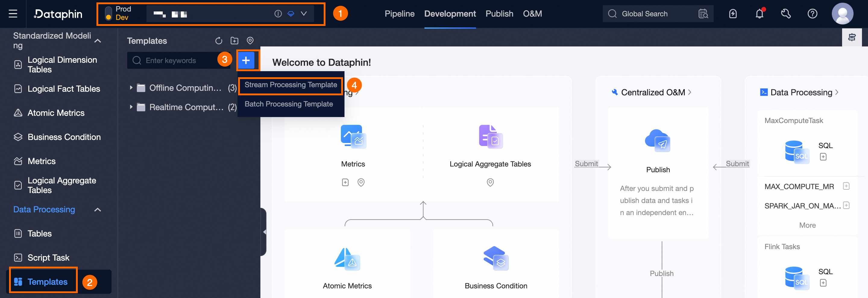Image resolution: width=868 pixels, height=298 pixels.
Task: Click the lightning bolt icon in header
Action: click(733, 14)
